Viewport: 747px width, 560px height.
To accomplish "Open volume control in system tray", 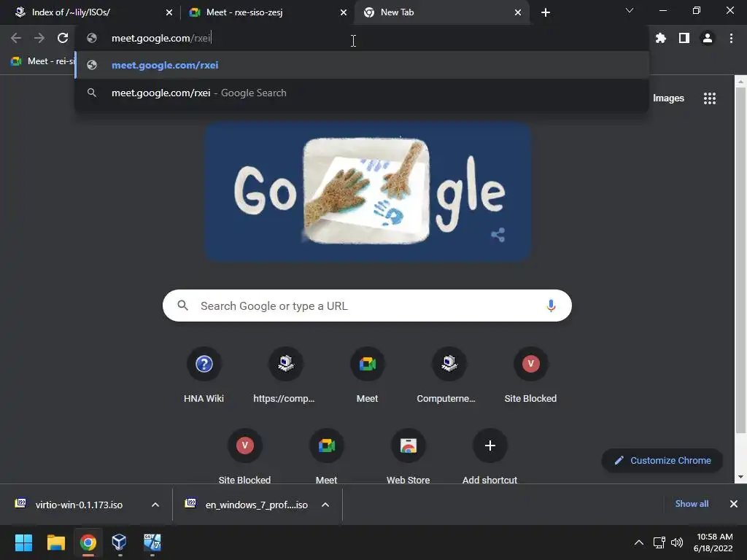I will tap(676, 542).
